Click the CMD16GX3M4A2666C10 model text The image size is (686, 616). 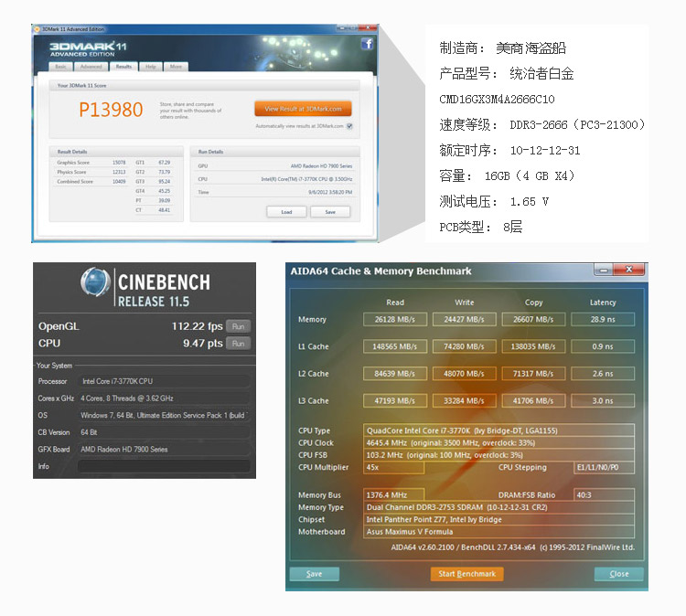[x=497, y=100]
